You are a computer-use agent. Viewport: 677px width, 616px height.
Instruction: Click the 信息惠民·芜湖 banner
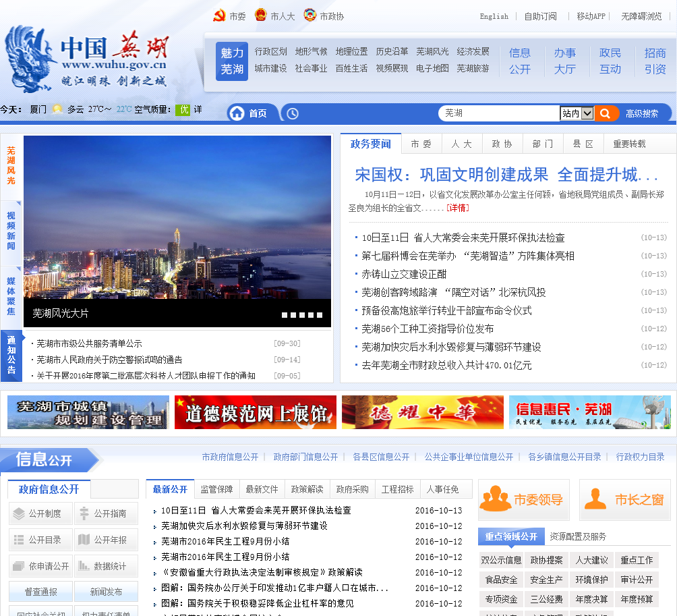(590, 412)
